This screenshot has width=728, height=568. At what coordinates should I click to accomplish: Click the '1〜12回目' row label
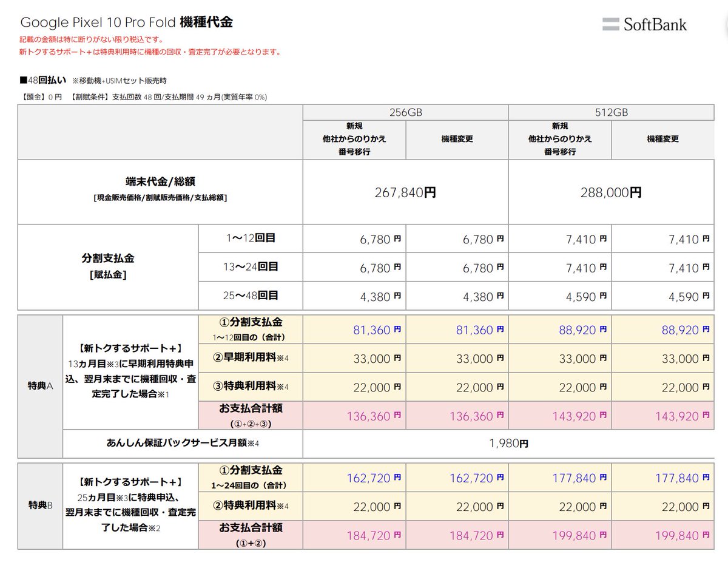(251, 238)
